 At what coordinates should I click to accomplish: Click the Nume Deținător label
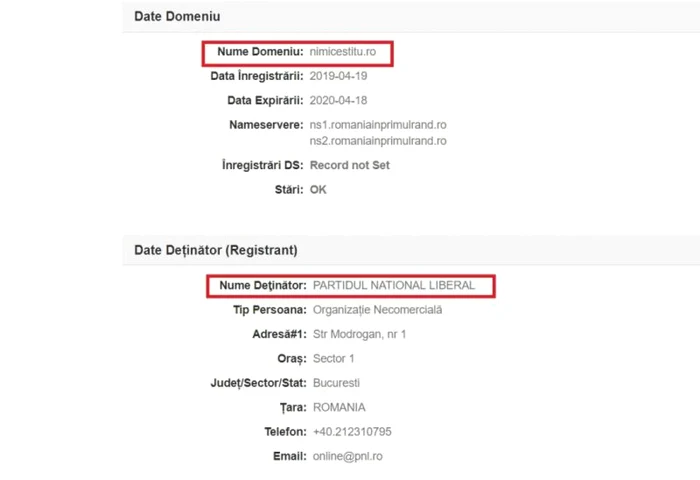[x=263, y=286]
